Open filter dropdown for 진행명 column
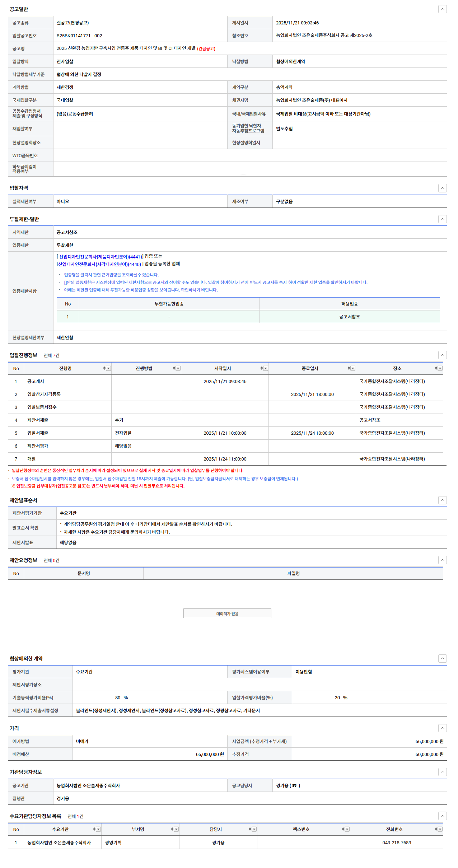The width and height of the screenshot is (458, 868). click(108, 368)
